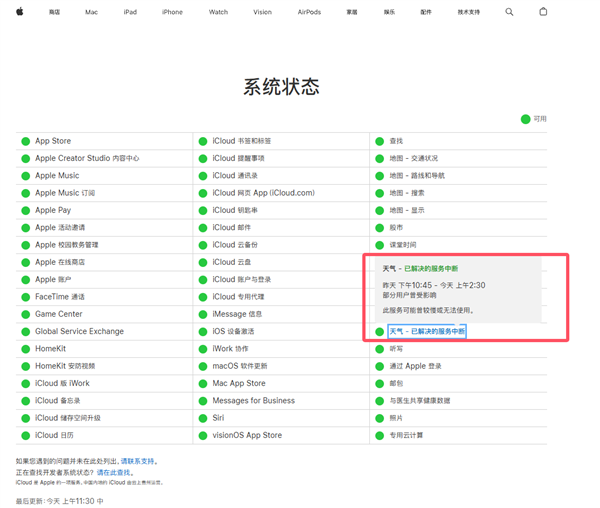This screenshot has width=600, height=508.
Task: Click green status dot beside Game Center
Action: 26,314
